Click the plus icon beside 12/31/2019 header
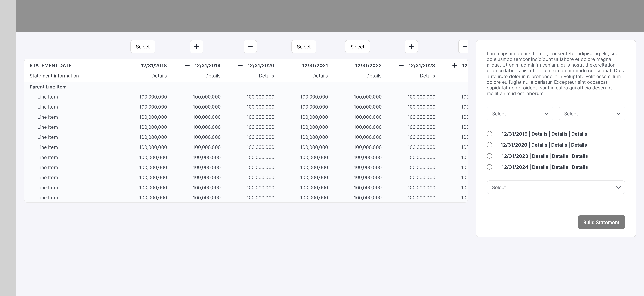Image resolution: width=644 pixels, height=296 pixels. pos(187,66)
